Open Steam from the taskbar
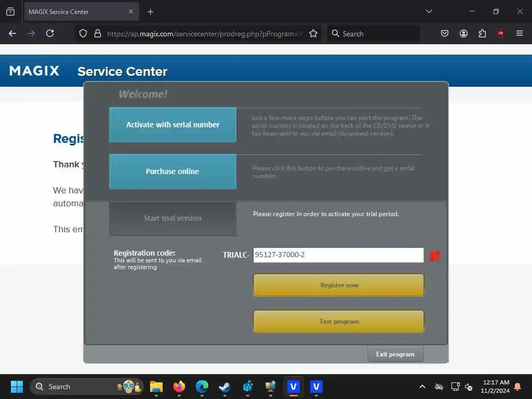Viewport: 532px width, 399px height. 224,387
